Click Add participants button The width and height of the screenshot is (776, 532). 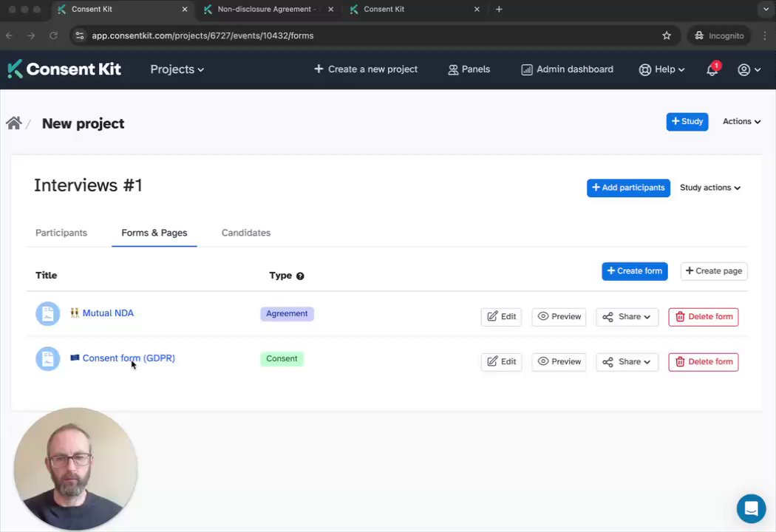628,188
